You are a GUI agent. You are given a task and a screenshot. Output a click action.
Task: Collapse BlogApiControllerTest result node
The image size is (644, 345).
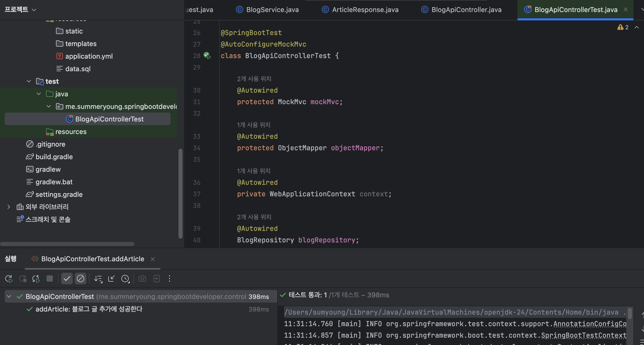pos(9,297)
